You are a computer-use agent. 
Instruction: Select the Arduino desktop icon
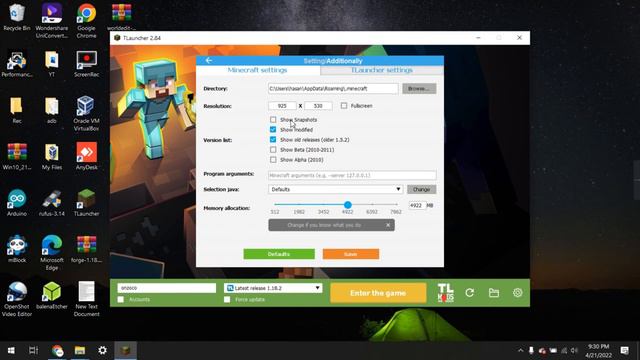(x=17, y=202)
